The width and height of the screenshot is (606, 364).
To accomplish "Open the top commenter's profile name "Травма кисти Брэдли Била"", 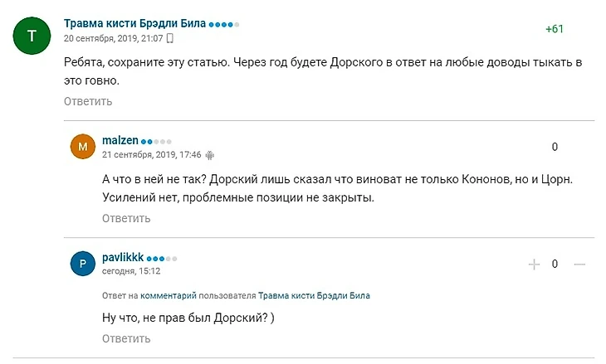I will 134,24.
